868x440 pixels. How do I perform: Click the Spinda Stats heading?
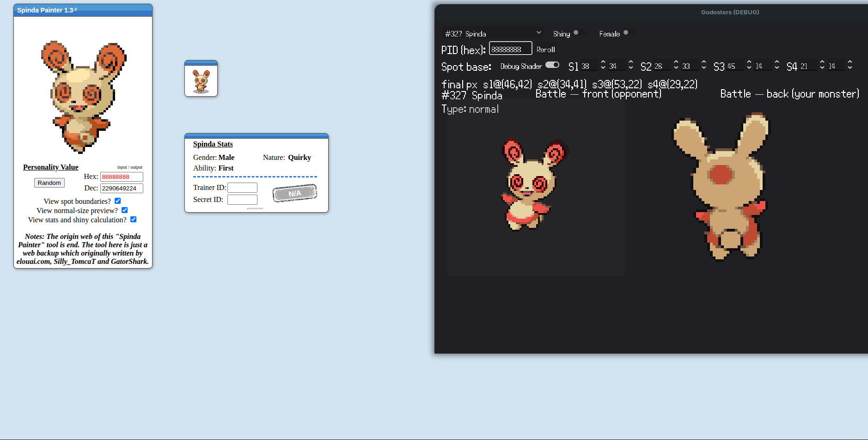pos(213,144)
